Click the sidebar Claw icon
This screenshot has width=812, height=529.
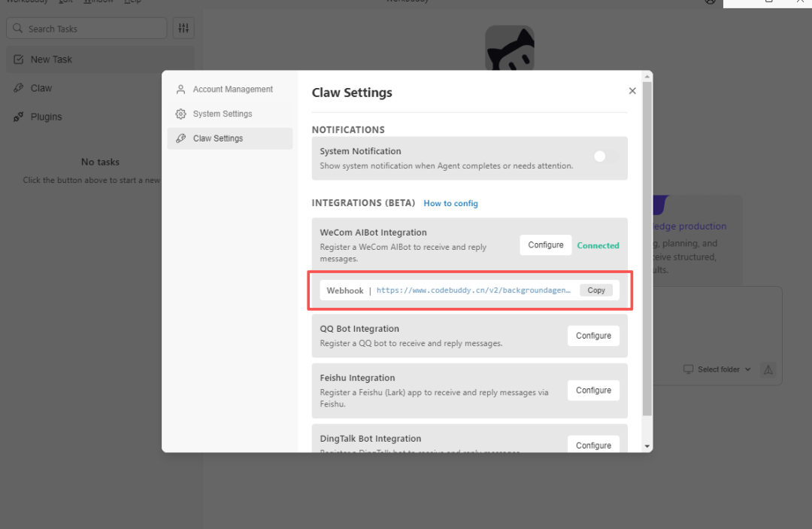point(19,88)
